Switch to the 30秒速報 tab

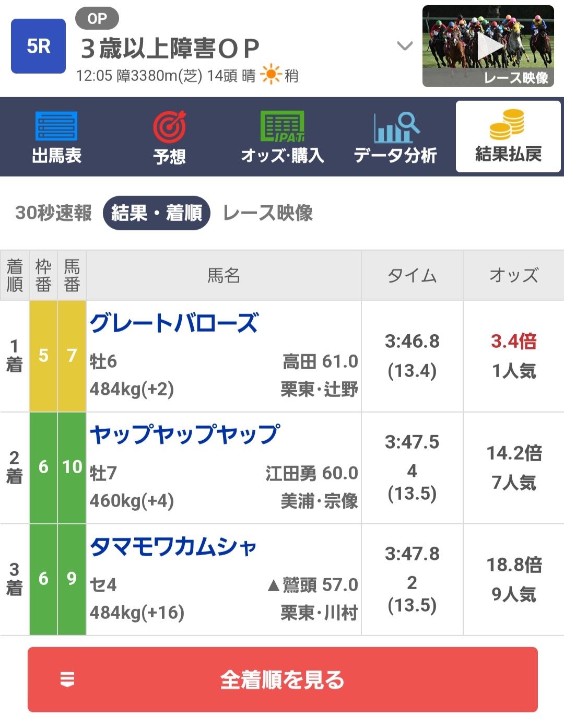pyautogui.click(x=53, y=213)
